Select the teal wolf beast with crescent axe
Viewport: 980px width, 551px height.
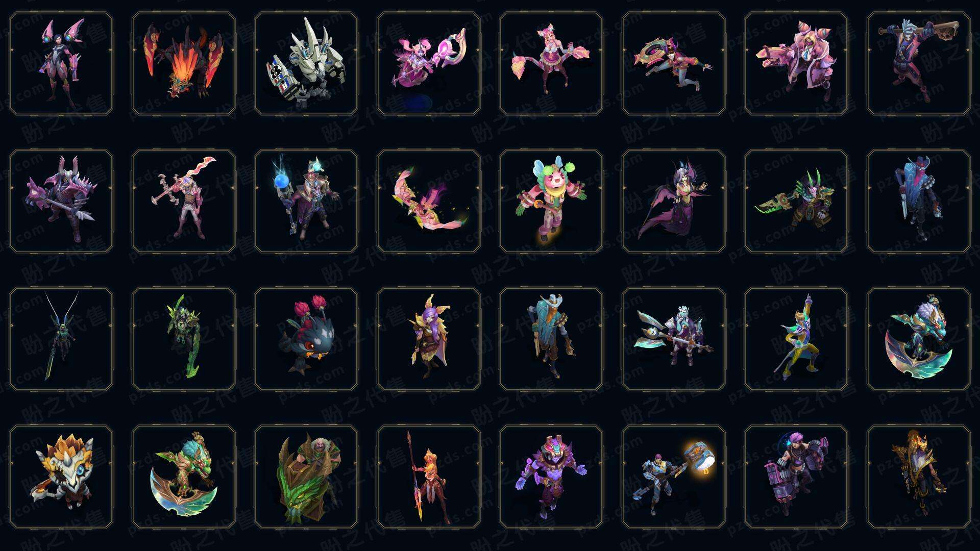[919, 339]
